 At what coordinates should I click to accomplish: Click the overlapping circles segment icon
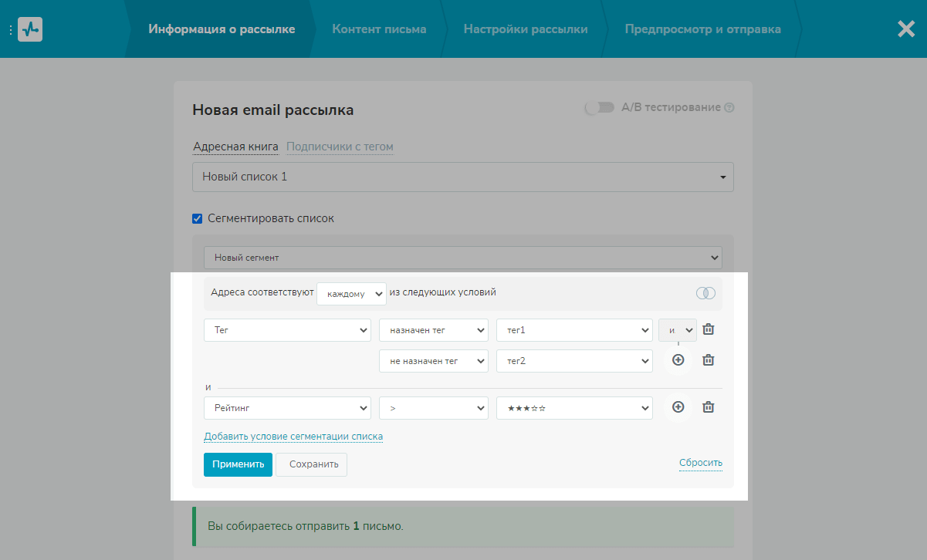pos(705,293)
